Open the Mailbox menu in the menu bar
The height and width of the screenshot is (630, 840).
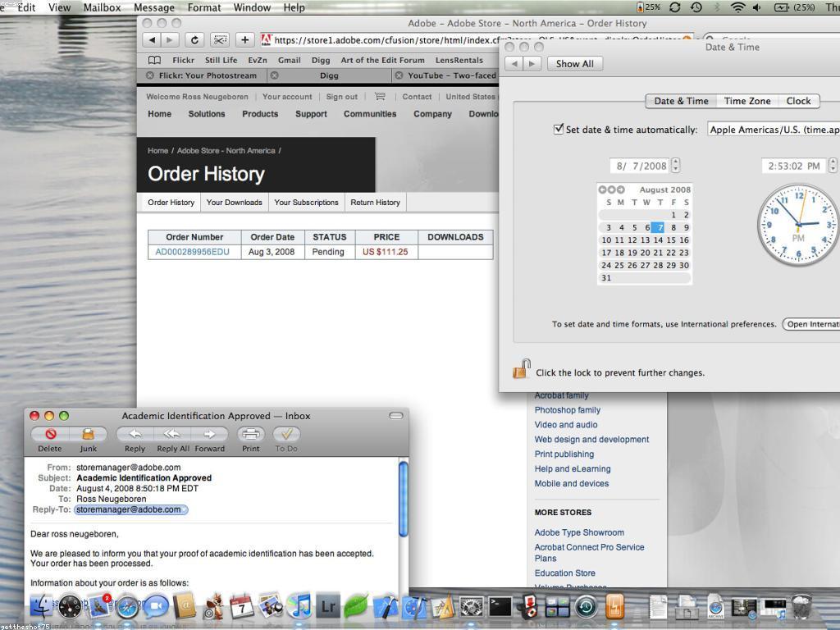tap(102, 7)
